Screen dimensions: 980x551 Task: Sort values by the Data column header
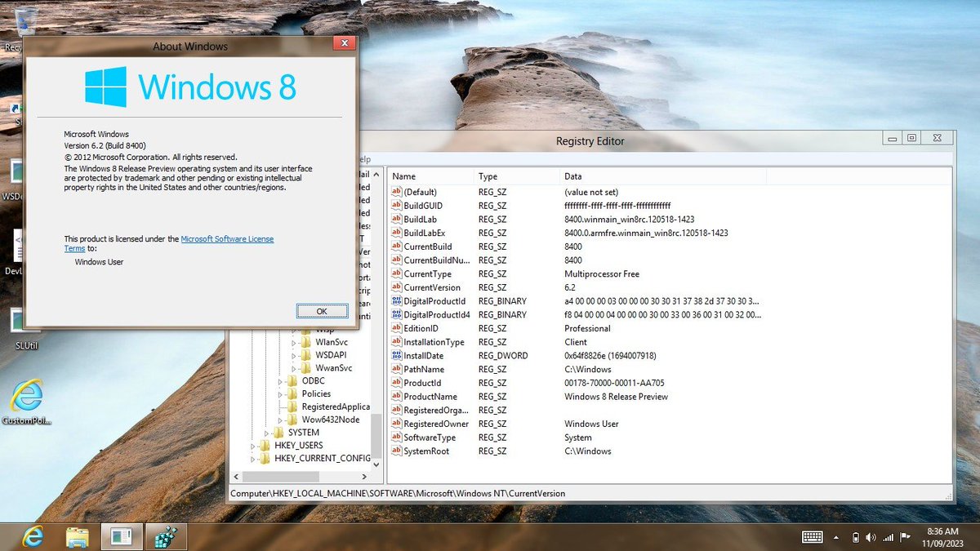(663, 176)
